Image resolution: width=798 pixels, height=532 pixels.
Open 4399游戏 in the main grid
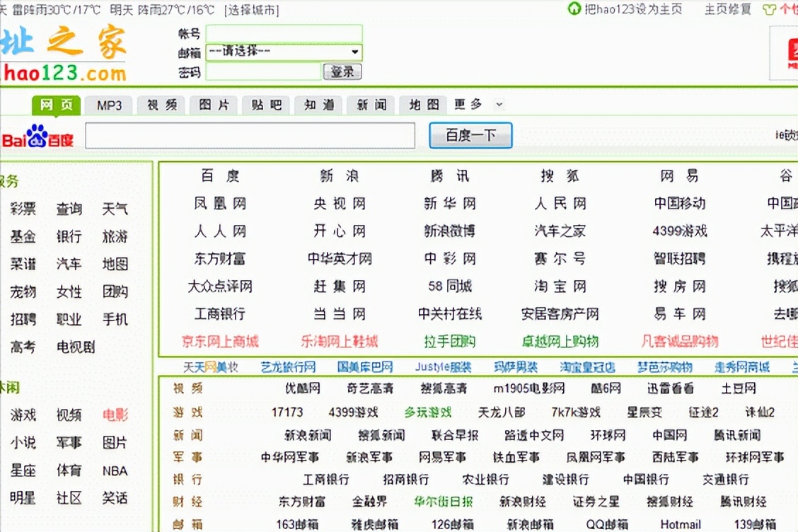pyautogui.click(x=679, y=231)
